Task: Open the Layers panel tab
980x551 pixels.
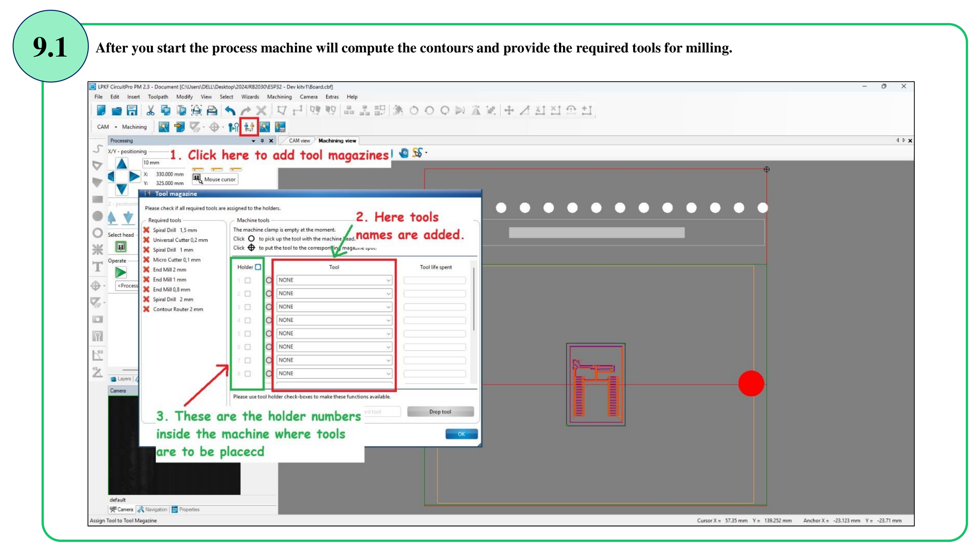Action: coord(121,379)
